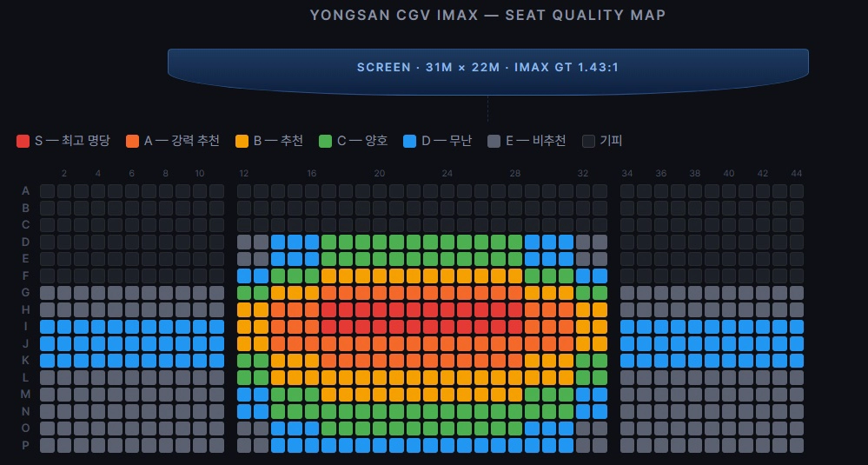The width and height of the screenshot is (868, 465).
Task: Pick gray seat O32
Action: pos(583,428)
